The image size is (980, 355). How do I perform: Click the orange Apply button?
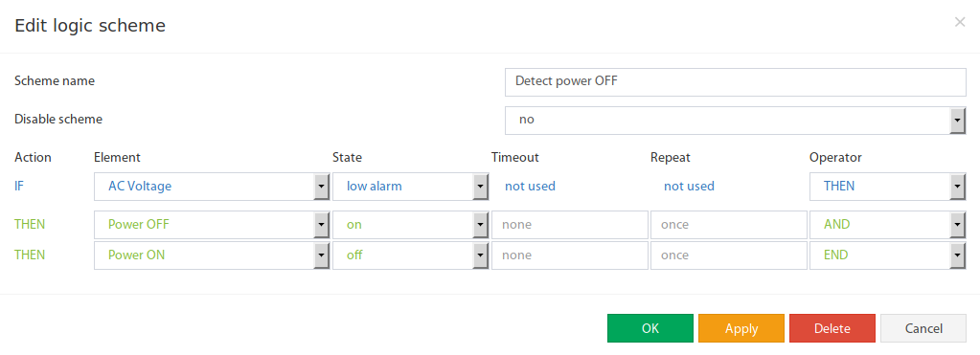(741, 328)
